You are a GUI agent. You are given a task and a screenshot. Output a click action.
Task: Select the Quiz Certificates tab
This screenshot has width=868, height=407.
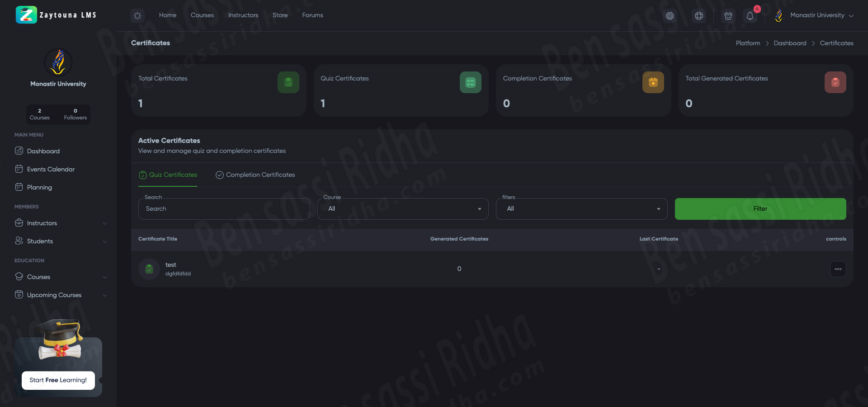[168, 175]
